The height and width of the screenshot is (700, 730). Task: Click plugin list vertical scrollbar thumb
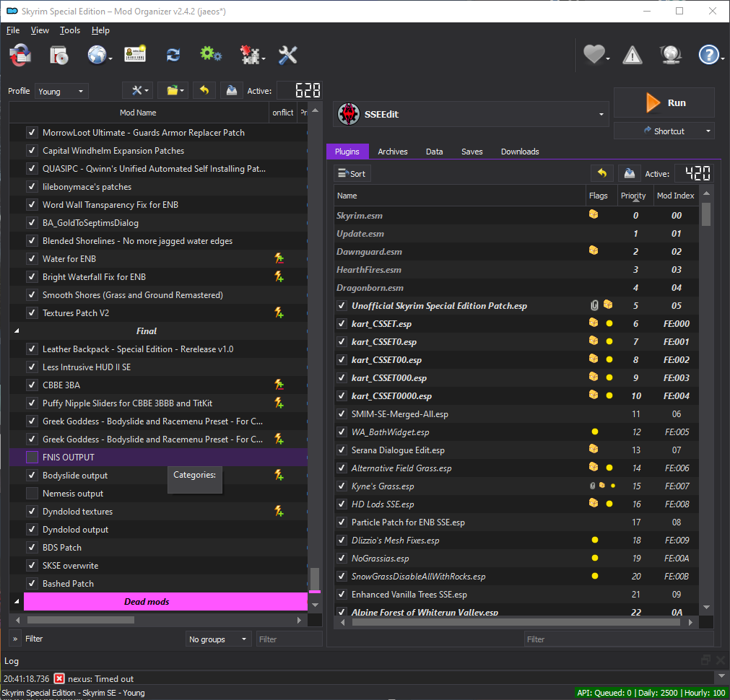pos(706,214)
